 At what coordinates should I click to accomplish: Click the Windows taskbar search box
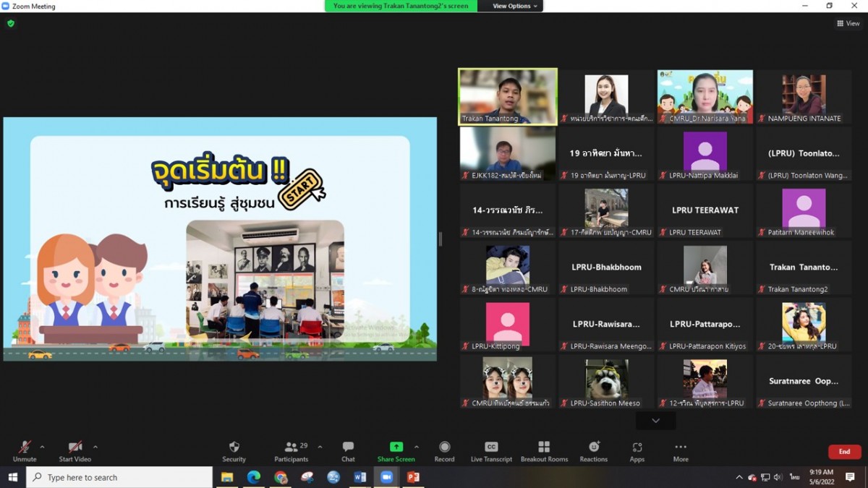click(x=119, y=477)
